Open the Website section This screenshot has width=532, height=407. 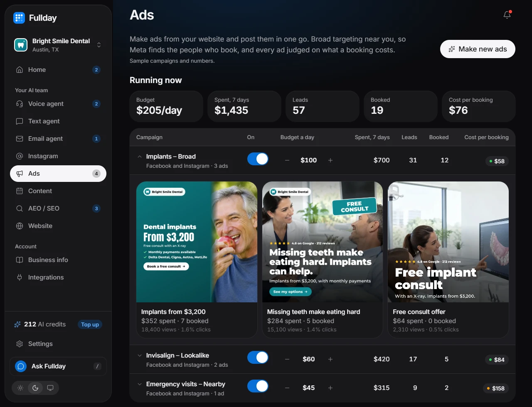tap(58, 226)
